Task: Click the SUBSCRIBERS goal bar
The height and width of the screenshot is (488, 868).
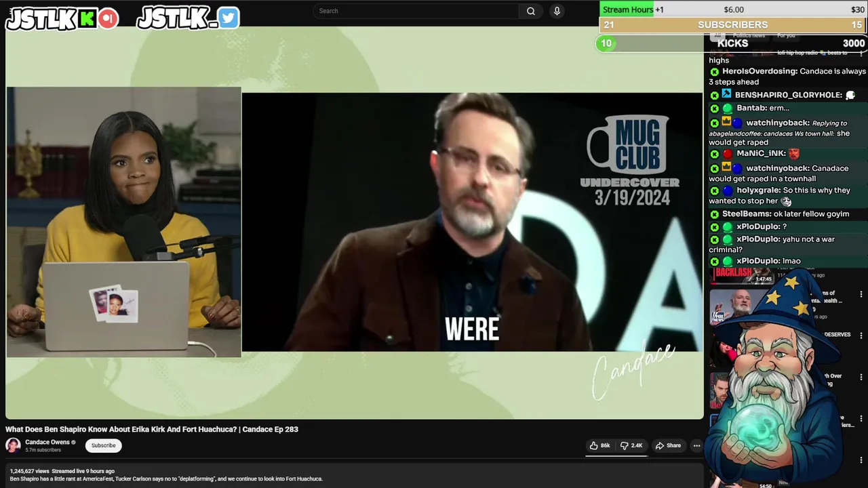Action: coord(733,25)
